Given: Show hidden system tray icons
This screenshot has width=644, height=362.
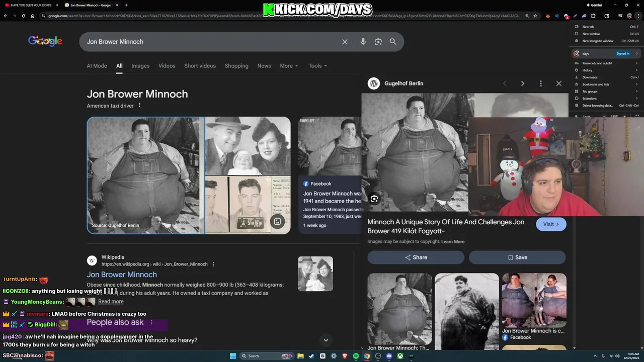Looking at the screenshot, I should coord(595,356).
